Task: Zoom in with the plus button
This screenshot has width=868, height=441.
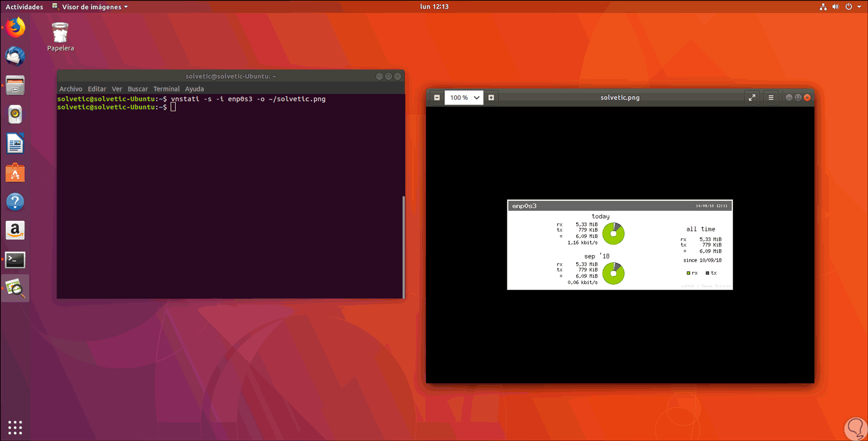Action: coord(491,98)
